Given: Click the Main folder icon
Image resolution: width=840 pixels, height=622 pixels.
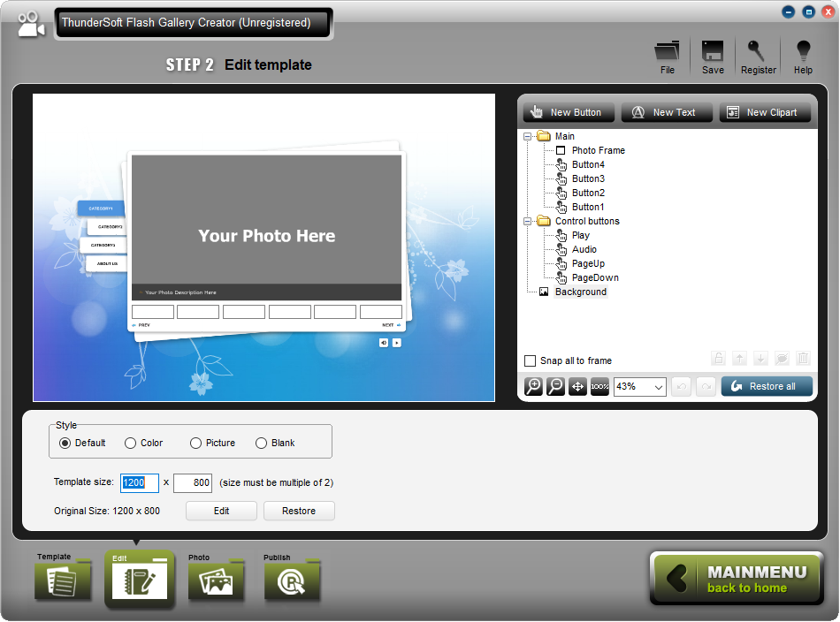Looking at the screenshot, I should pos(544,136).
